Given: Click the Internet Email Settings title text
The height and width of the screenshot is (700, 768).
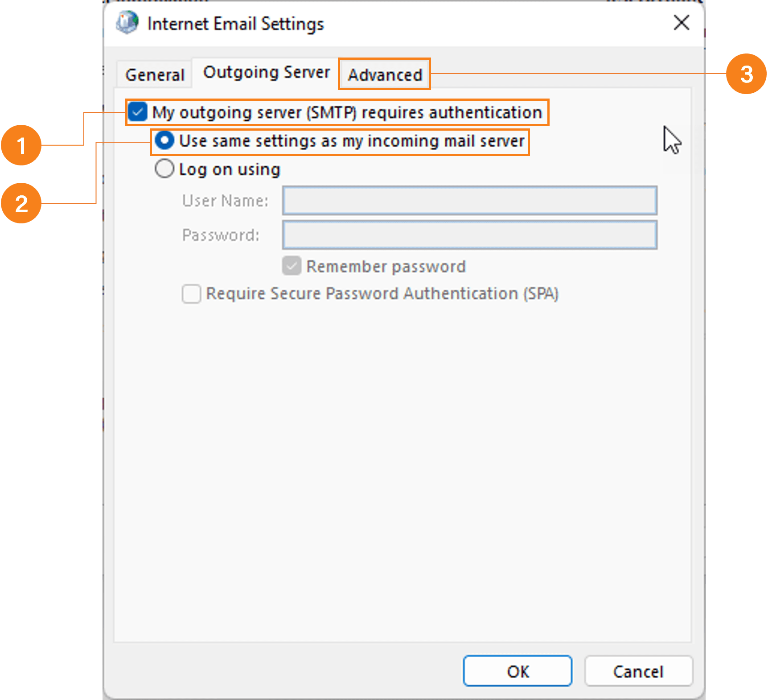Looking at the screenshot, I should coord(235,24).
